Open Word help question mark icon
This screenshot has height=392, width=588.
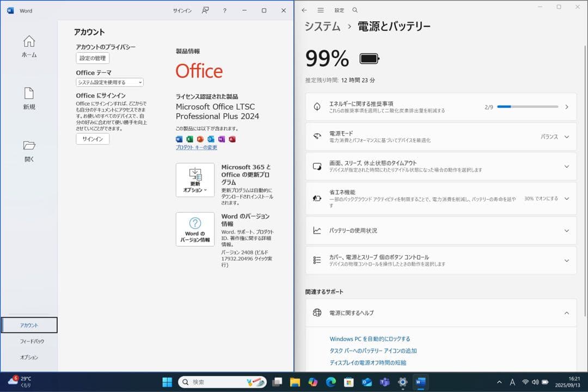(x=225, y=10)
